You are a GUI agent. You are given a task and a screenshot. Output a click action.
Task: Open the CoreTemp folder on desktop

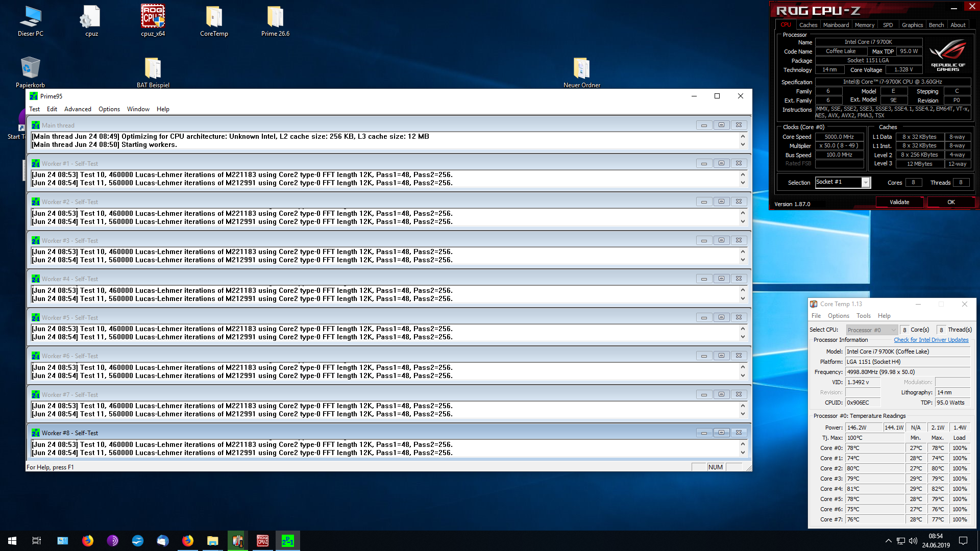click(x=214, y=19)
